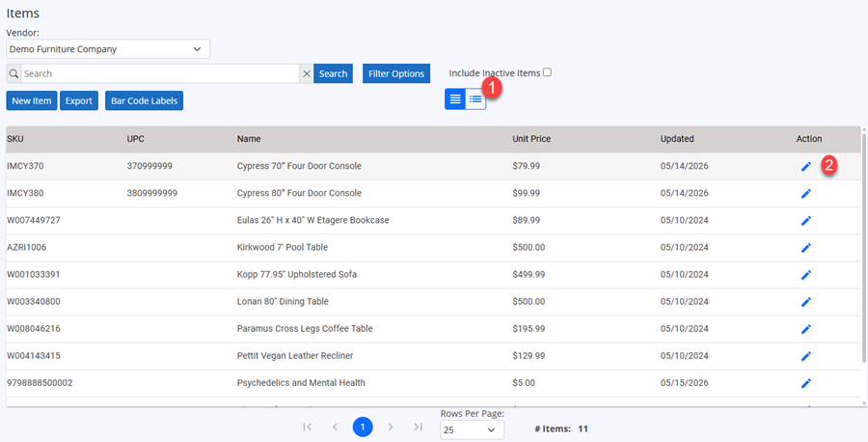This screenshot has width=868, height=442.
Task: Click the Paramus Cross Legs Coffee Table name
Action: [305, 329]
